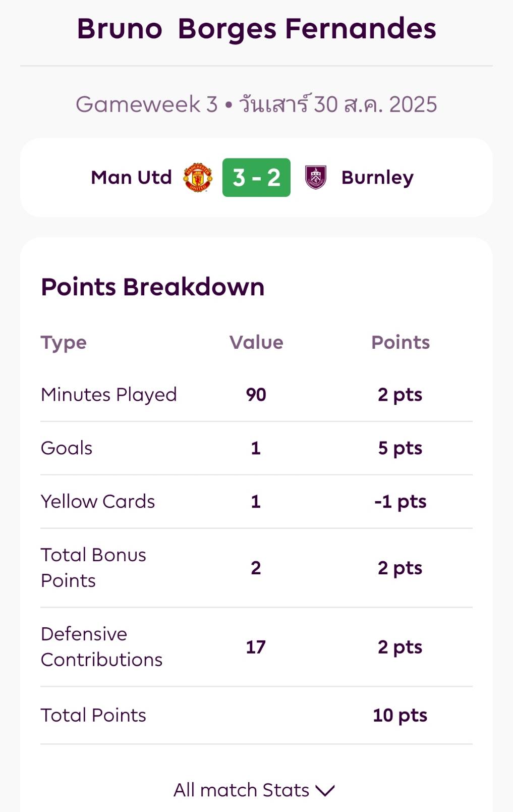Select the Defensive Contributions row label

pyautogui.click(x=102, y=647)
